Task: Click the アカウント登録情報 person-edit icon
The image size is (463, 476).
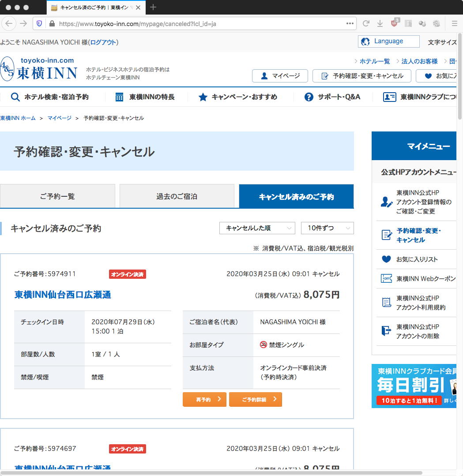Action: 386,202
